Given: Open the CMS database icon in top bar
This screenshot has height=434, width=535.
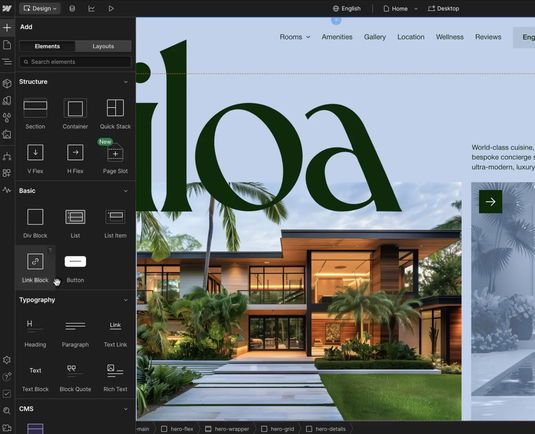Looking at the screenshot, I should coord(72,9).
